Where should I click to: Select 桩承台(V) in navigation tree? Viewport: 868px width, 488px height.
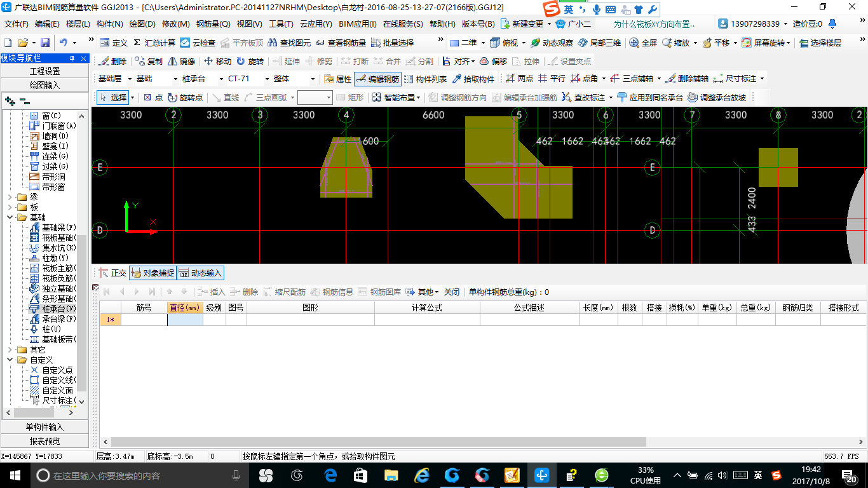53,309
